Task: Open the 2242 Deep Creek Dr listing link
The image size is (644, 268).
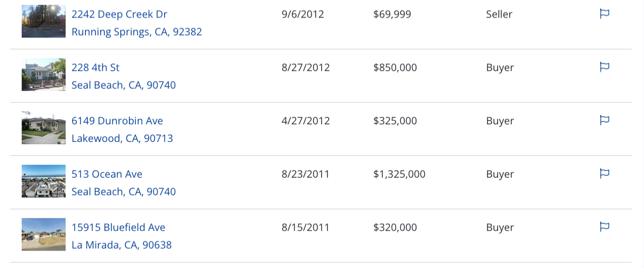Action: point(120,15)
